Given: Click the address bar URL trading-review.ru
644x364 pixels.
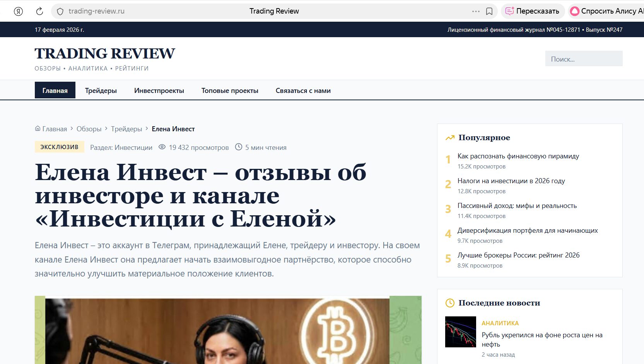Looking at the screenshot, I should (97, 11).
